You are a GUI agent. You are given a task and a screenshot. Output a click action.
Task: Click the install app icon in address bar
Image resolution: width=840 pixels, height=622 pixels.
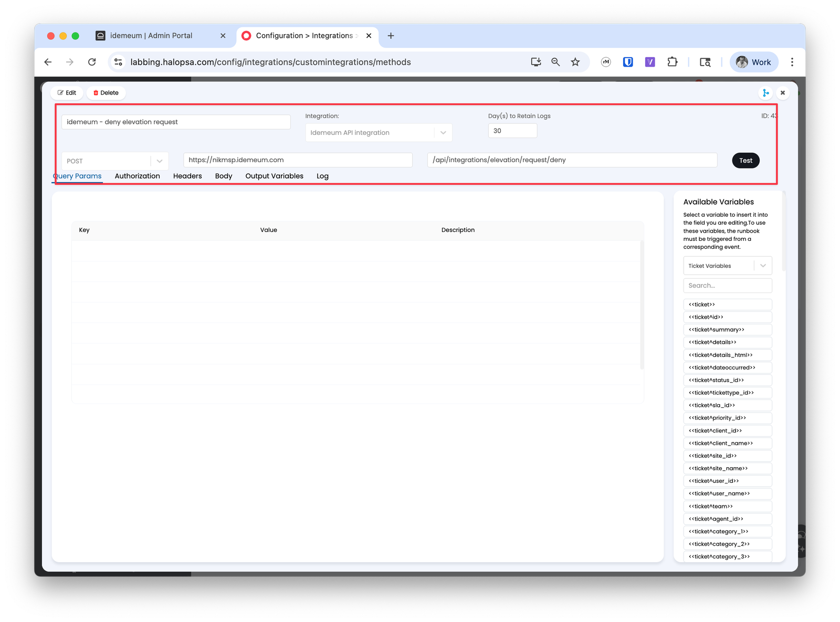coord(535,62)
